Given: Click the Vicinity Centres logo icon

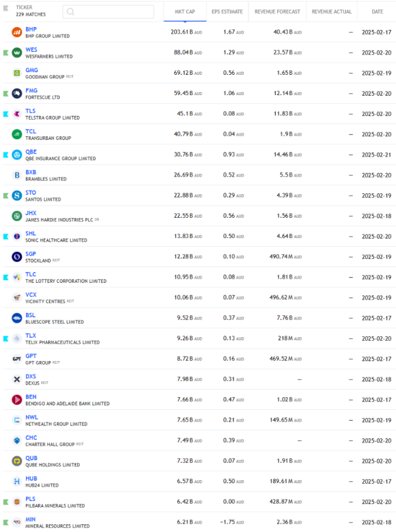Looking at the screenshot, I should pos(17,298).
